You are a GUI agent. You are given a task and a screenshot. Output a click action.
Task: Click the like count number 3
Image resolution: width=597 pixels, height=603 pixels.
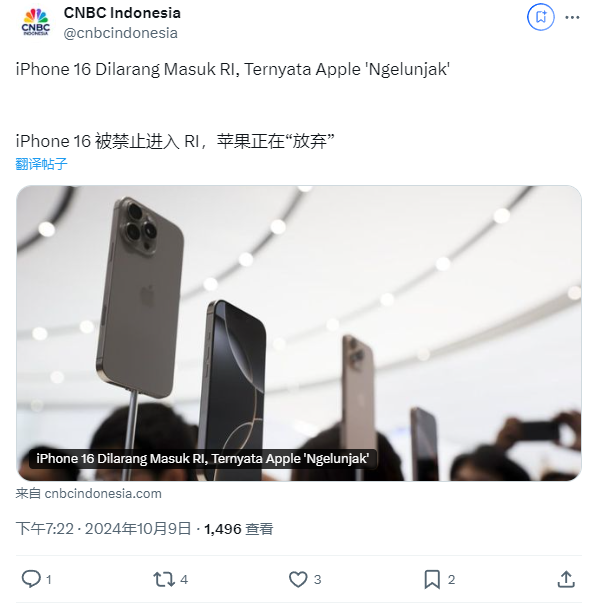click(x=317, y=580)
